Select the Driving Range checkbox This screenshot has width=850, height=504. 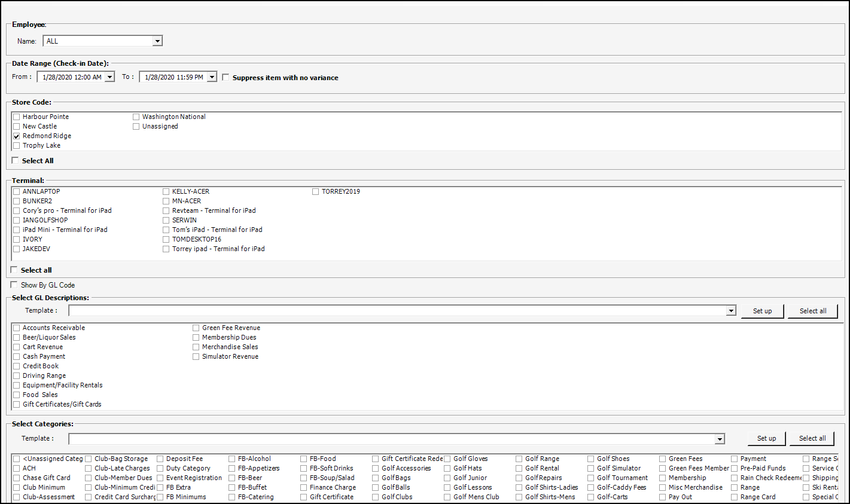click(x=17, y=376)
